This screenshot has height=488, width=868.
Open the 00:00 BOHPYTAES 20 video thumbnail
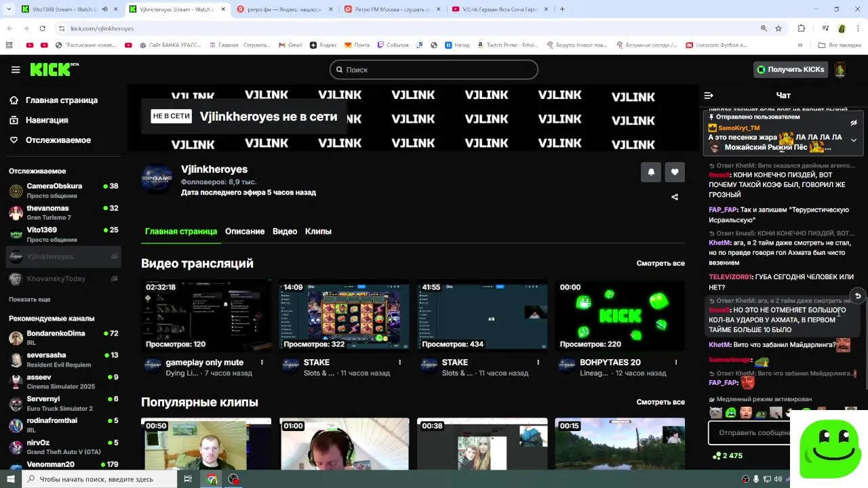tap(620, 316)
